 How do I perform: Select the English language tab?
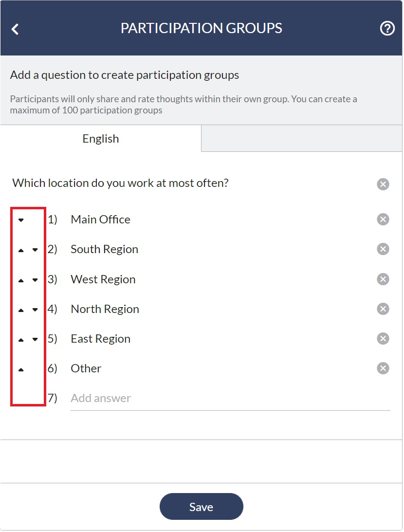[101, 138]
